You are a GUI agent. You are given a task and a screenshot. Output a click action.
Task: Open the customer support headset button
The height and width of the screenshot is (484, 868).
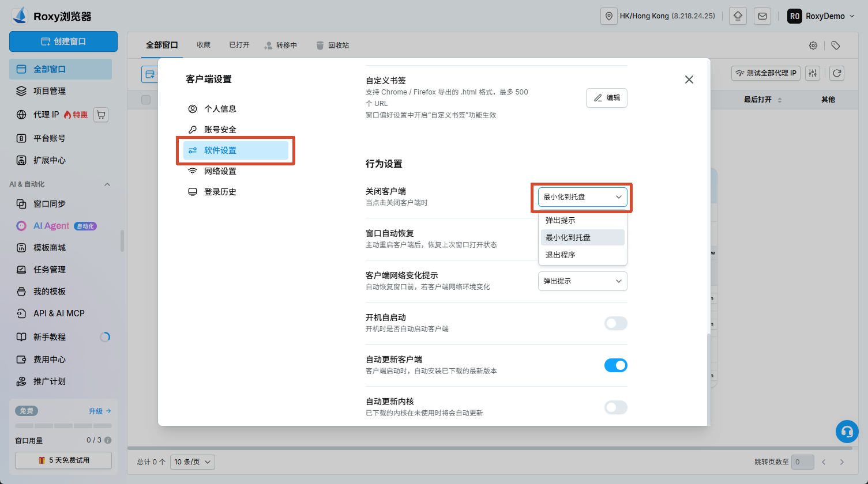point(847,432)
